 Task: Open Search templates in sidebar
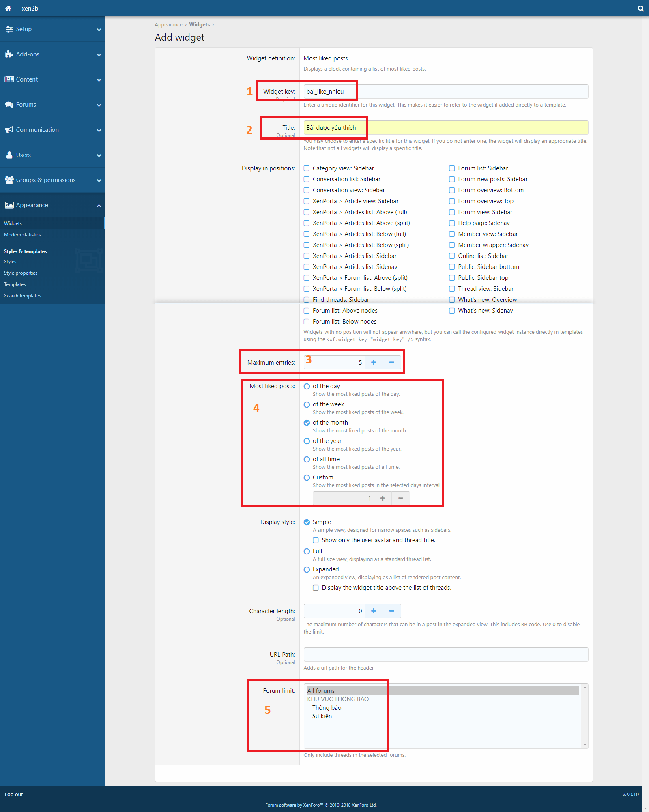tap(22, 296)
